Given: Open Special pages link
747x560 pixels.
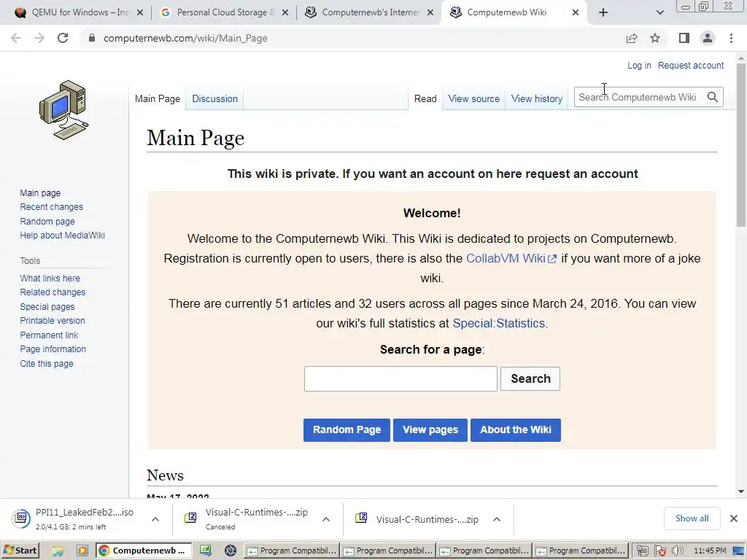Looking at the screenshot, I should click(x=47, y=307).
